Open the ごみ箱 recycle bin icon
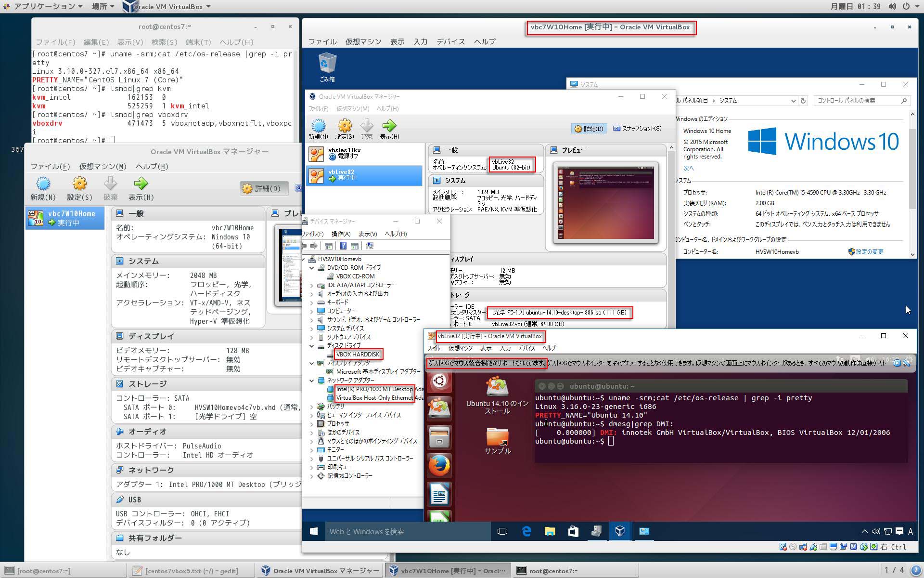The width and height of the screenshot is (924, 578). click(327, 67)
